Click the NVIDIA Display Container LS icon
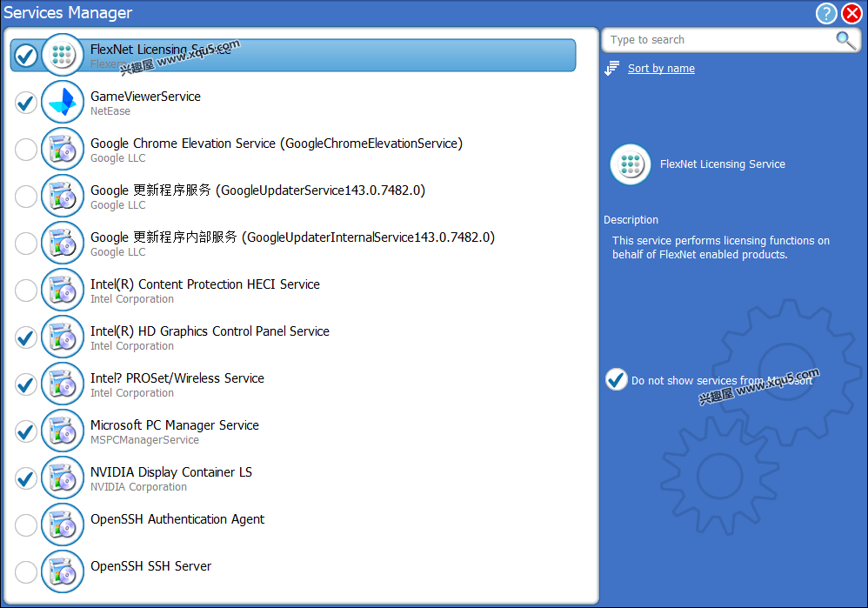 click(x=62, y=478)
